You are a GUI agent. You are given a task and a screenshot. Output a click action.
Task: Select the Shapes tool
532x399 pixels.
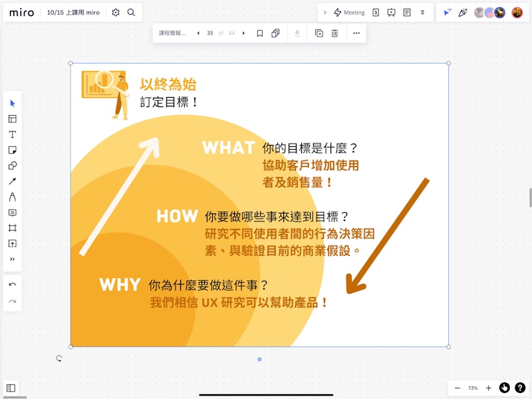coord(12,166)
